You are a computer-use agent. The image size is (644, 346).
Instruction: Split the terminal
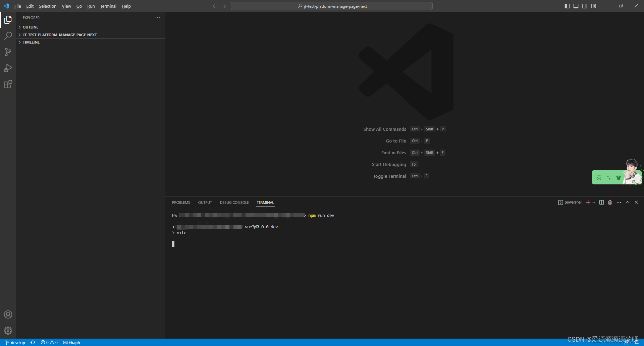pos(601,203)
